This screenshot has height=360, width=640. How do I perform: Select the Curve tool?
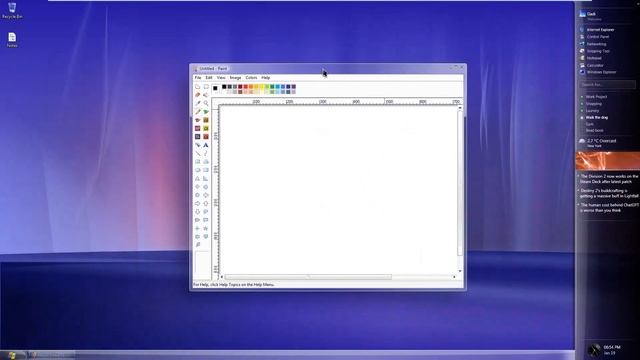coord(206,153)
